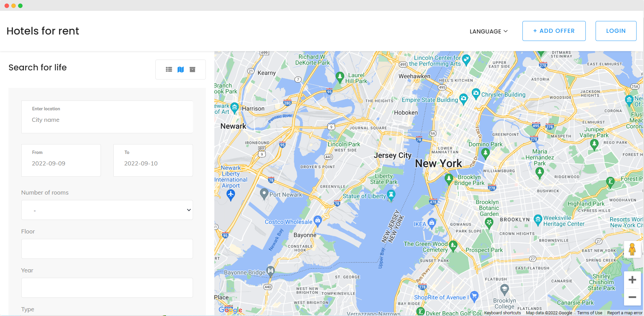Click the ShopRite of Avenue I marker
Viewport: 644px width, 316px height.
[474, 297]
